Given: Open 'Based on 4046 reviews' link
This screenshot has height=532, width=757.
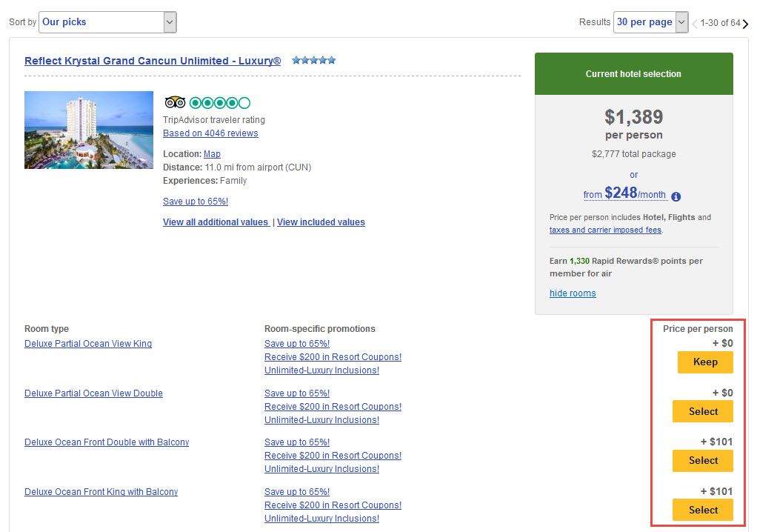Looking at the screenshot, I should tap(210, 133).
